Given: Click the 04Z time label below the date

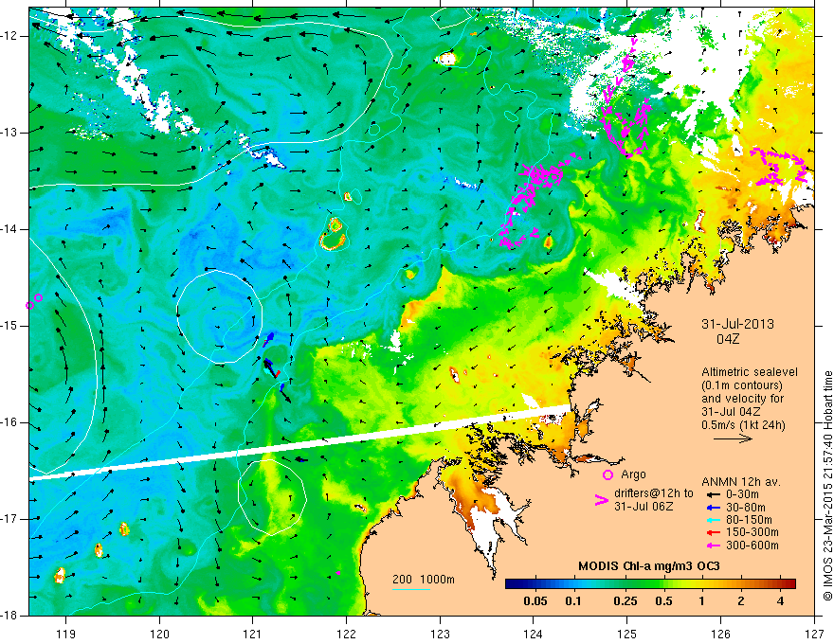Looking at the screenshot, I should pos(728,339).
